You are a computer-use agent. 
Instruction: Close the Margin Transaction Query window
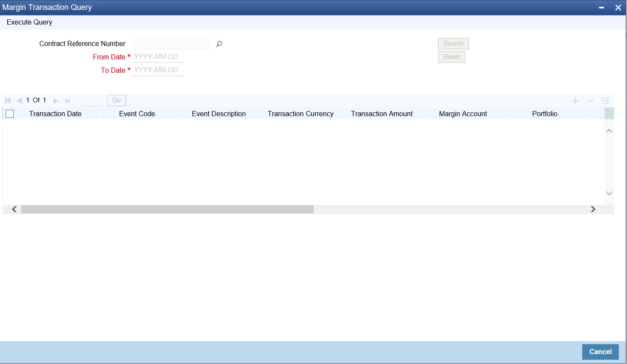tap(618, 7)
